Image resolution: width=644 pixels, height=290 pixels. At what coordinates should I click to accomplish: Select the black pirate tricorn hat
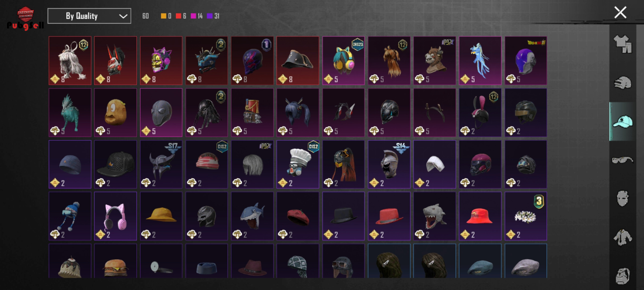click(298, 61)
